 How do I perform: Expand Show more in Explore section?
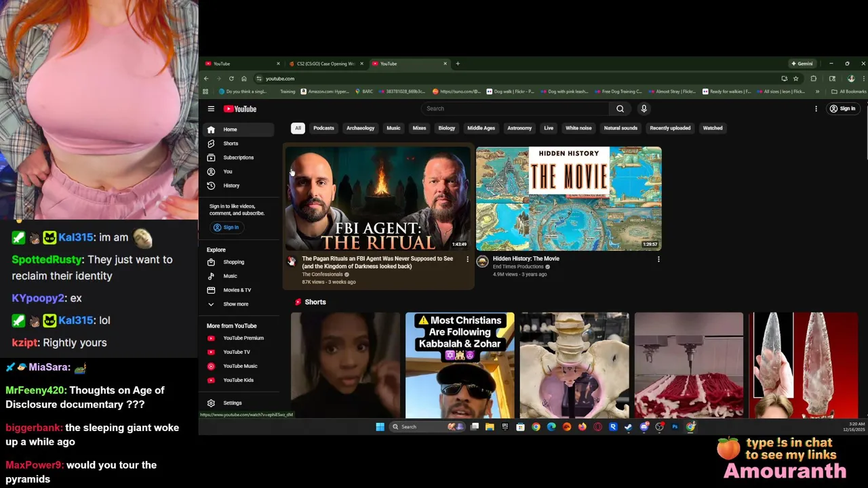point(237,304)
